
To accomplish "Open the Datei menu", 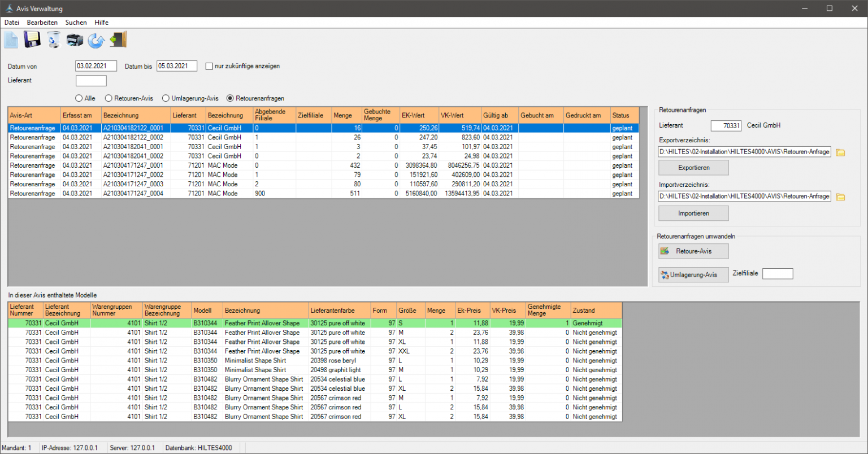I will (12, 23).
